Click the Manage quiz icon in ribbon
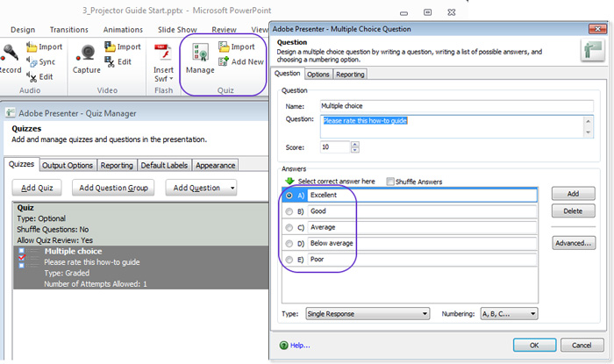Image resolution: width=614 pixels, height=364 pixels. (199, 54)
